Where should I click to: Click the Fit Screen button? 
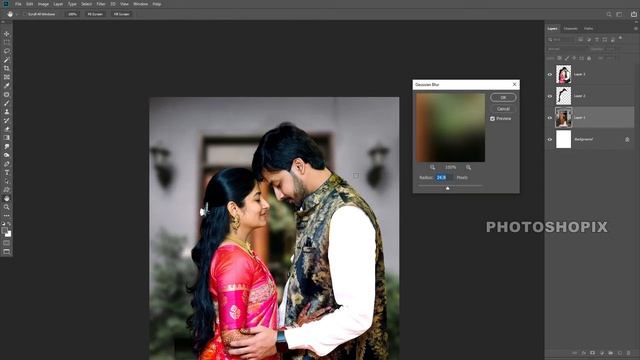pos(95,14)
